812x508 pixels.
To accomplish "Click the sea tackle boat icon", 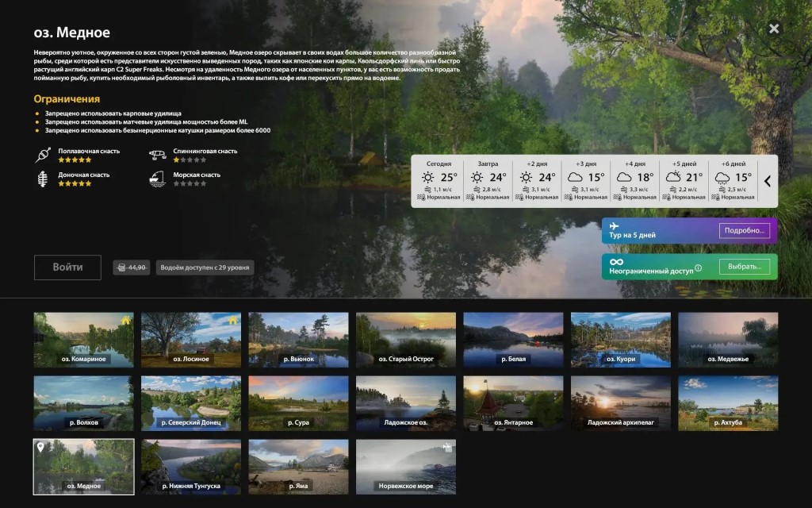I will coord(158,179).
